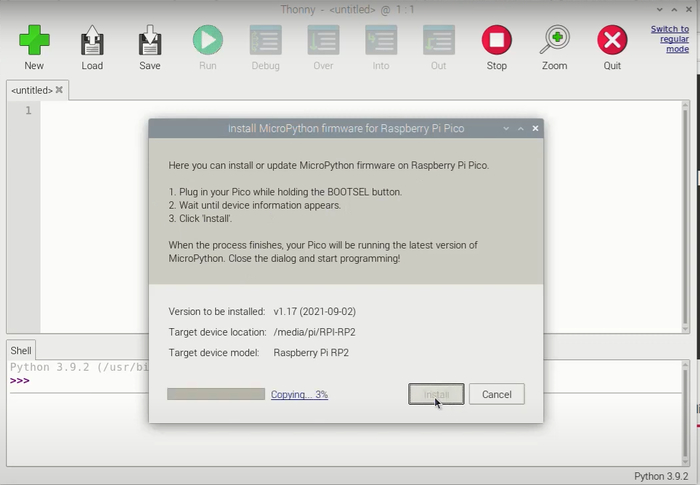Select the untitled editor tab
Viewport: 700px width, 485px height.
(32, 90)
